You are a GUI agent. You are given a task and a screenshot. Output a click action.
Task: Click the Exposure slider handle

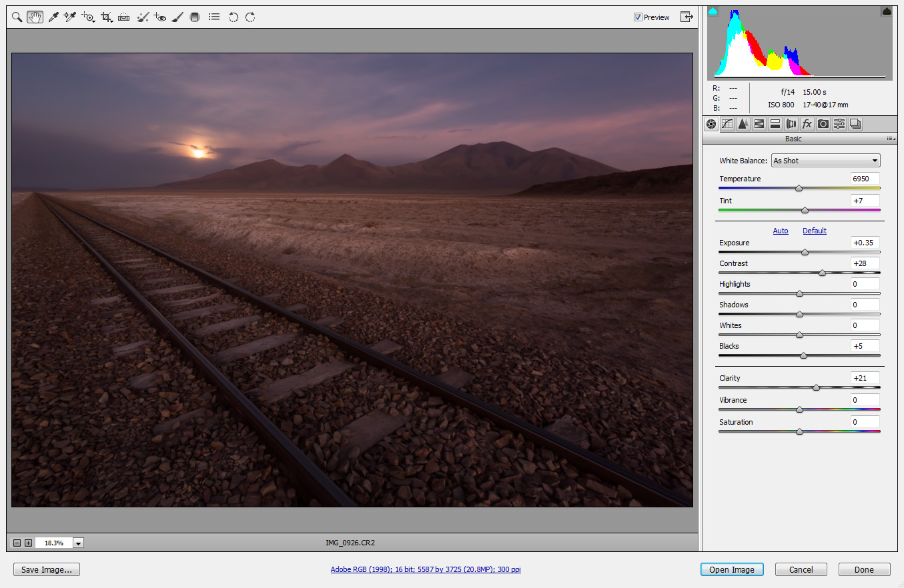click(x=805, y=252)
